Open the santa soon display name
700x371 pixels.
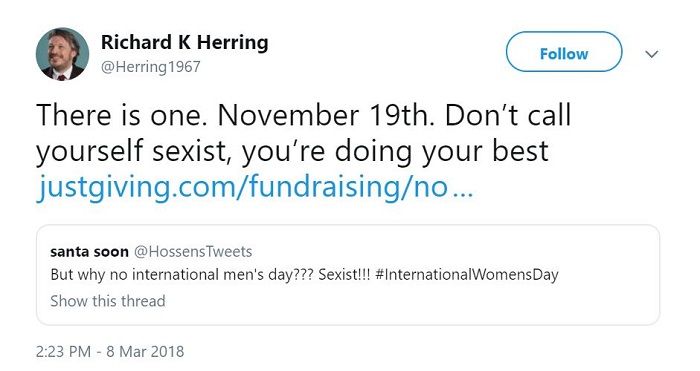click(89, 251)
